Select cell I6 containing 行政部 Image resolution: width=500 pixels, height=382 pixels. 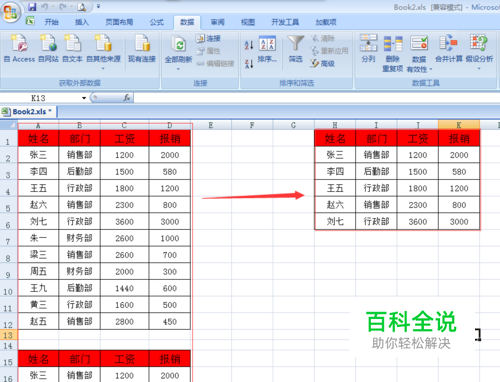pyautogui.click(x=376, y=222)
